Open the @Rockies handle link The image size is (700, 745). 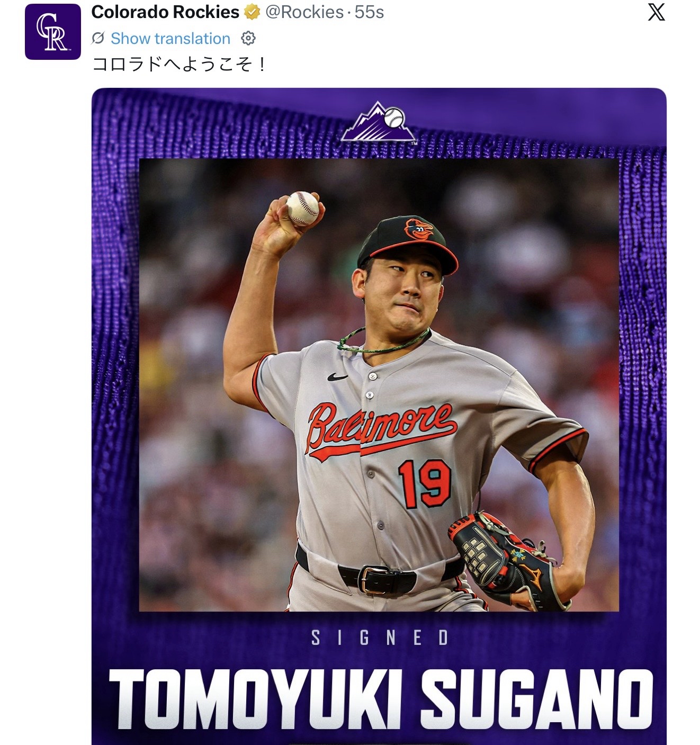304,12
